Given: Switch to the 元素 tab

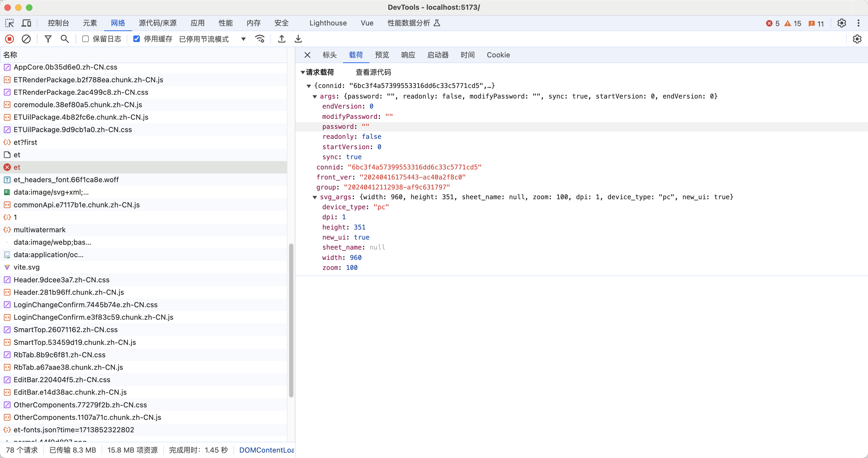Looking at the screenshot, I should pos(90,23).
